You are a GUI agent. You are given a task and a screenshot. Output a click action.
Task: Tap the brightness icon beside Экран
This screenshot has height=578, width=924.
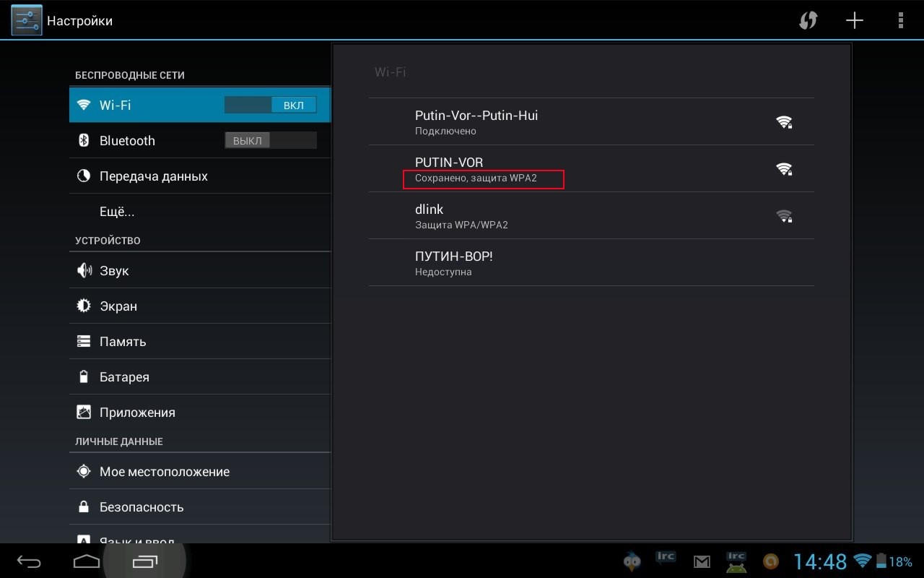click(84, 306)
